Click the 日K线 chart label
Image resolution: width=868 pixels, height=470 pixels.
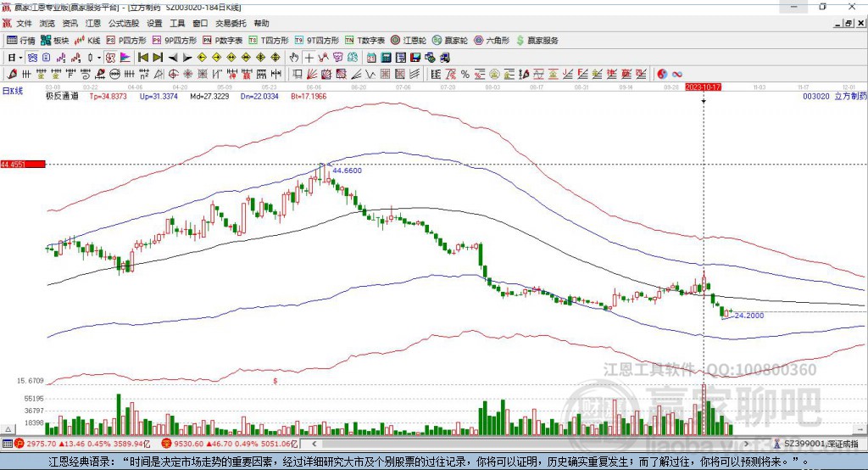13,91
